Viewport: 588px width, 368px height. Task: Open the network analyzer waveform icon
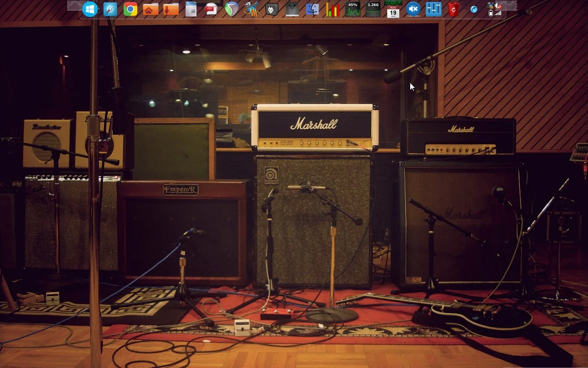252,9
